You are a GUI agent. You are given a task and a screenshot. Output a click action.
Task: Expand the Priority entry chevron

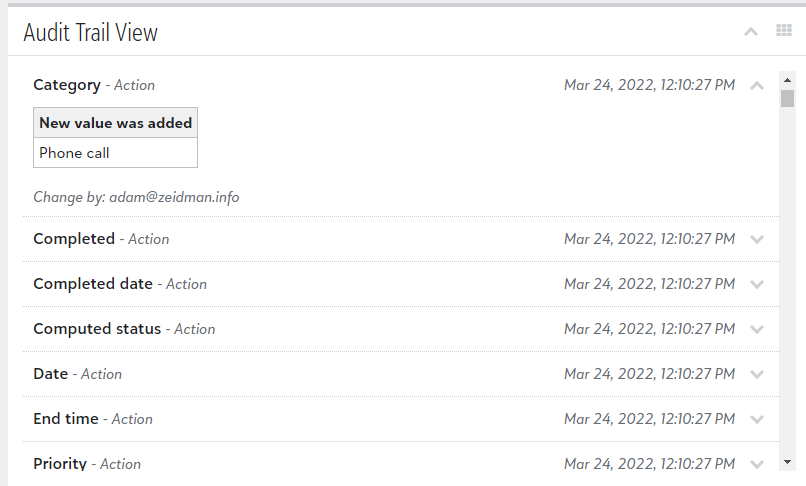pos(757,464)
